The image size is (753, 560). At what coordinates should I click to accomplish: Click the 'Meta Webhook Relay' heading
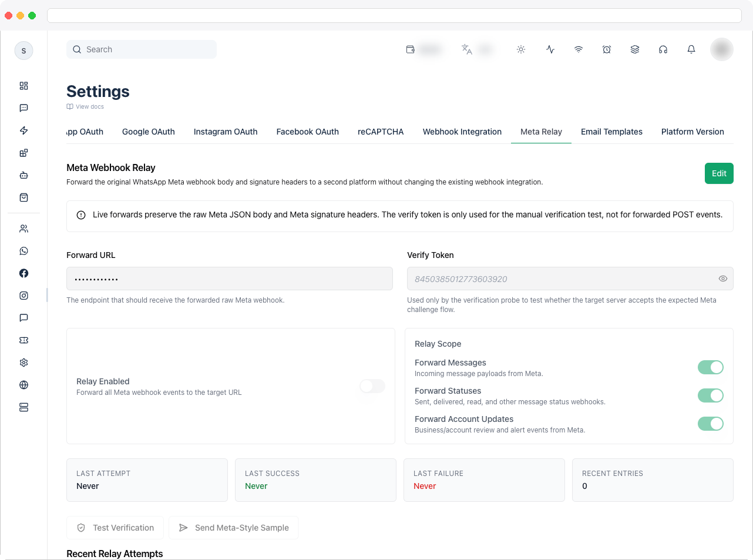click(111, 167)
